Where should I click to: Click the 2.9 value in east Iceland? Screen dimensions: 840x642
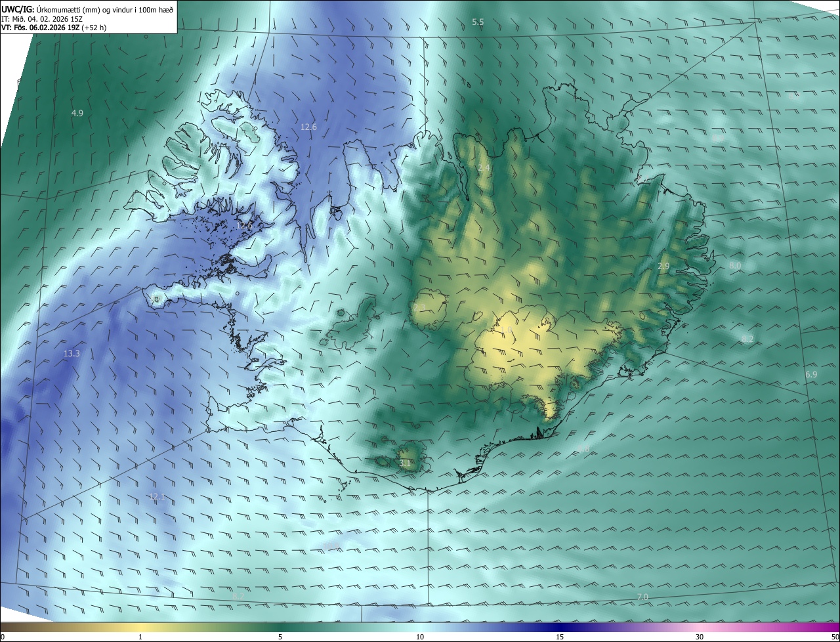[x=663, y=267]
